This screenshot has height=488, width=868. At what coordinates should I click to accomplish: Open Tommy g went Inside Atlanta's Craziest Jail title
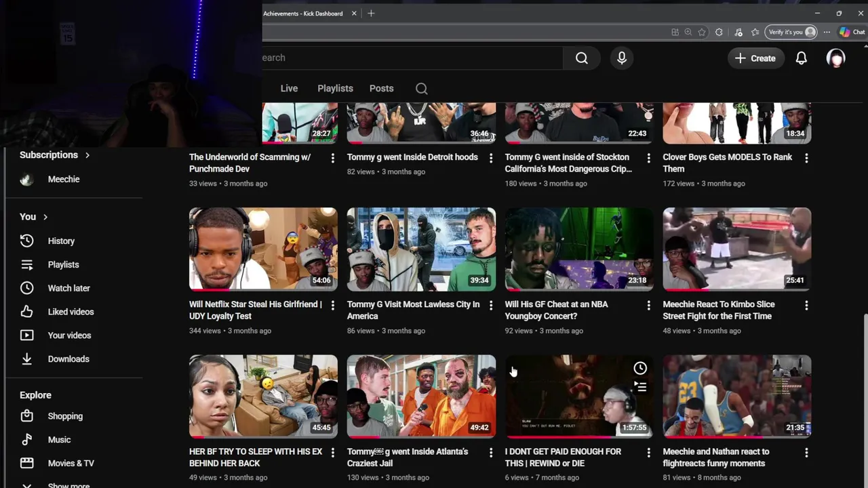click(408, 457)
